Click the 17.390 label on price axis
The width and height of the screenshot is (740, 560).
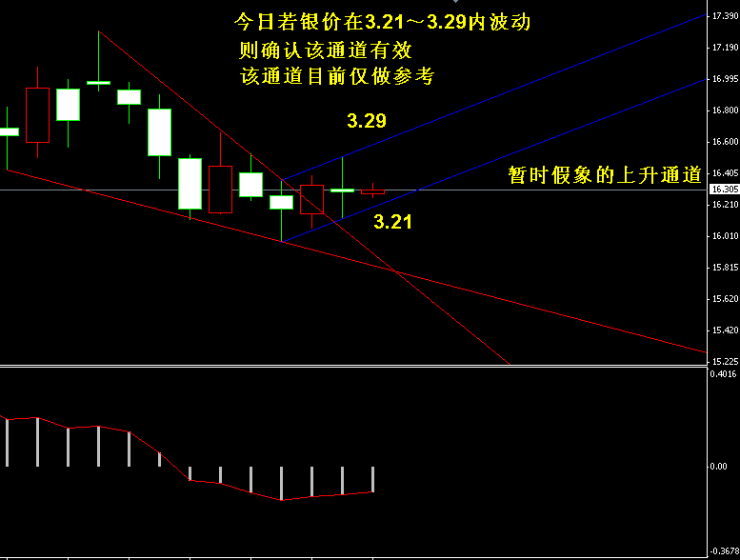[x=724, y=17]
